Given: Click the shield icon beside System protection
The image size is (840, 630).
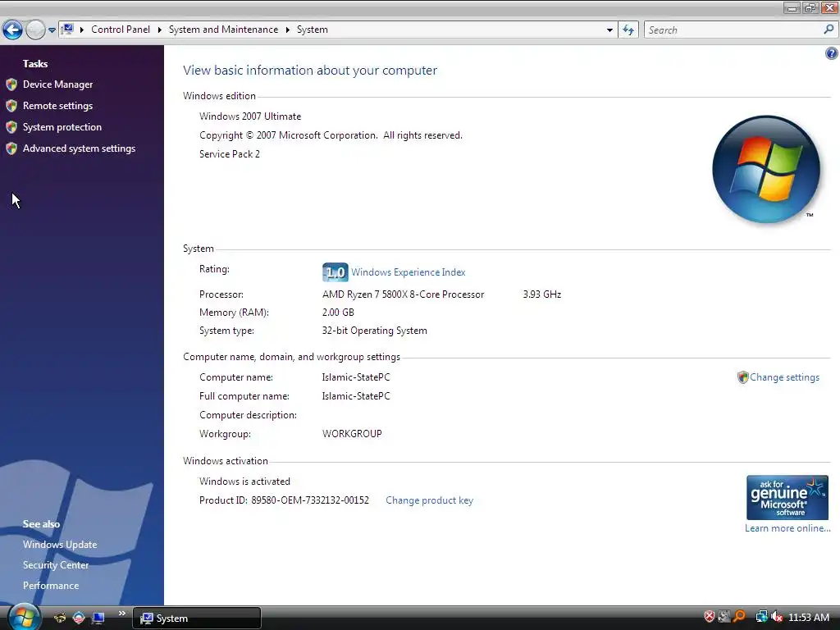Looking at the screenshot, I should point(11,127).
